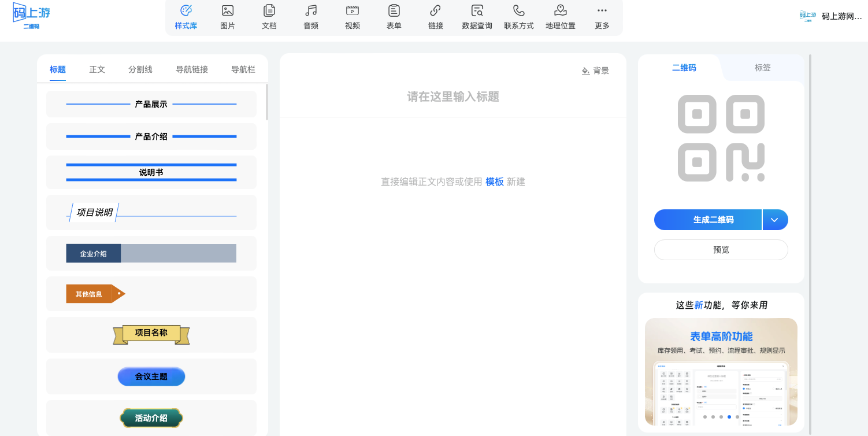868x436 pixels.
Task: Choose the 产品展示 thin-line heading style
Action: 151,104
